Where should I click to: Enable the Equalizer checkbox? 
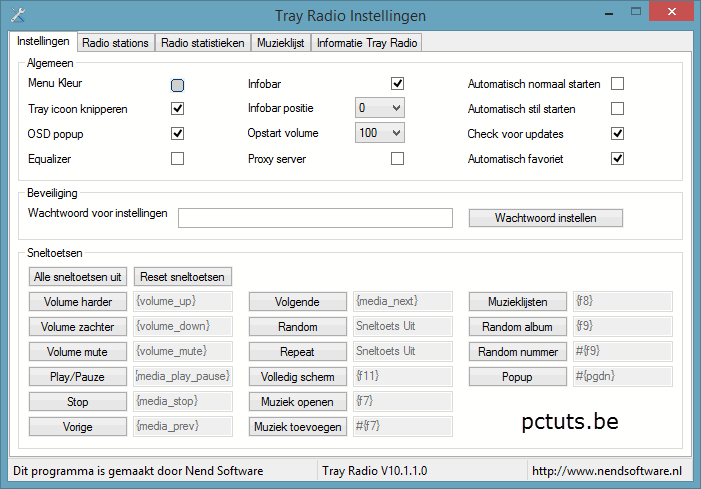(x=178, y=158)
